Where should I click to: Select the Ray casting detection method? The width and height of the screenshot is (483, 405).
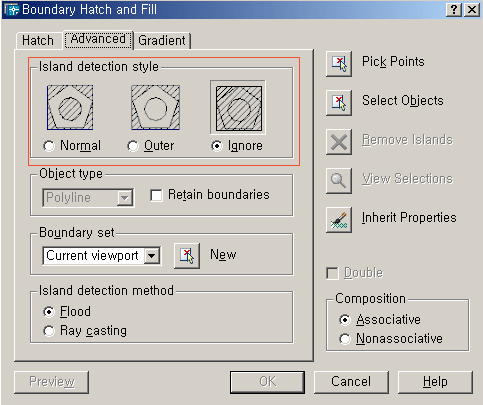[x=49, y=331]
